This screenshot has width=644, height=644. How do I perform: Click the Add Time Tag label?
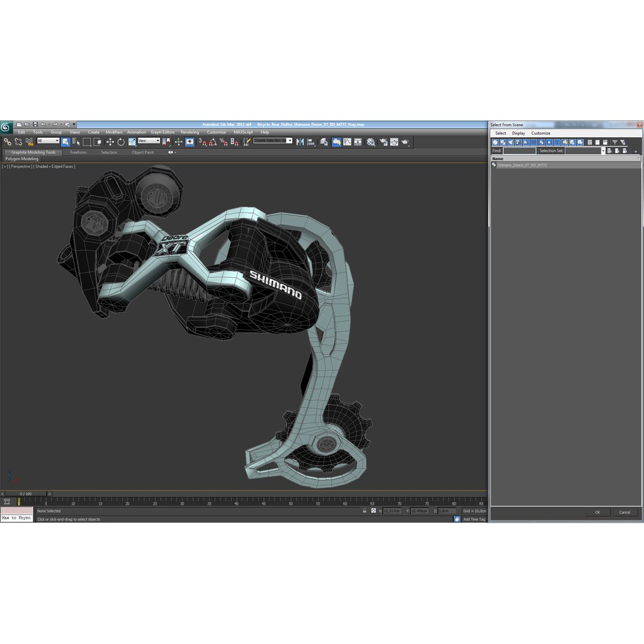coord(475,519)
